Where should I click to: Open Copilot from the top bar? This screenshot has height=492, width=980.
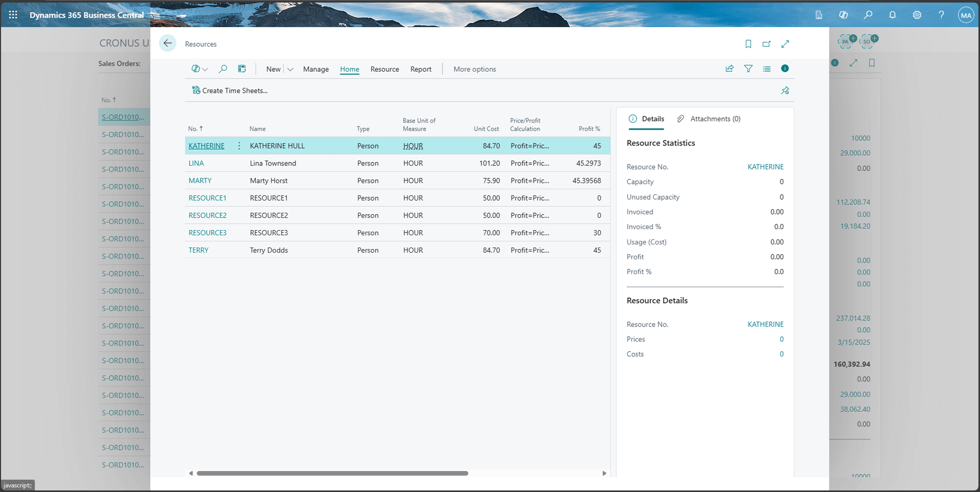click(843, 15)
